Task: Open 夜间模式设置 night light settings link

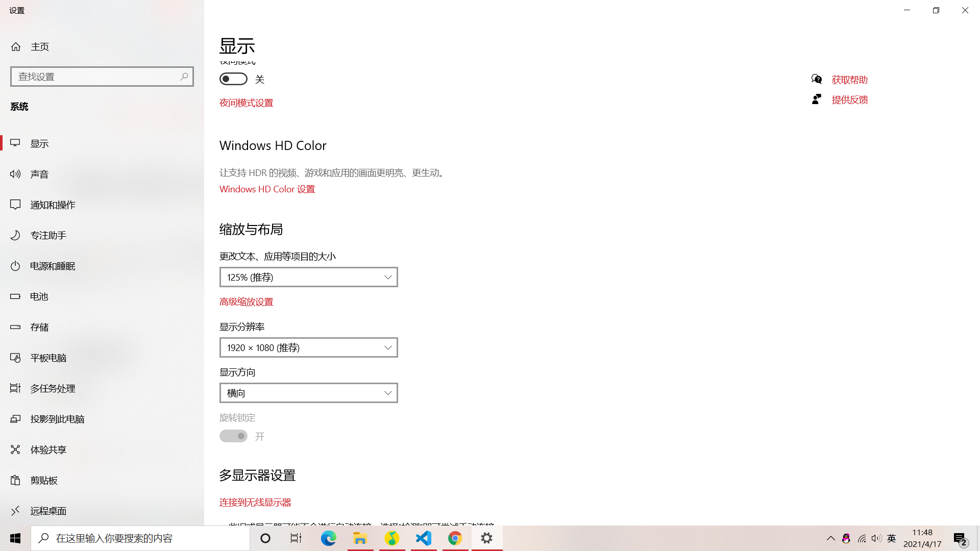Action: click(246, 103)
